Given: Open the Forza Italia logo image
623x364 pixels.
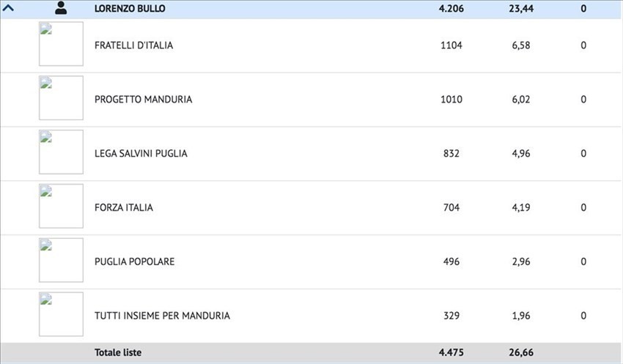Looking at the screenshot, I should [61, 206].
